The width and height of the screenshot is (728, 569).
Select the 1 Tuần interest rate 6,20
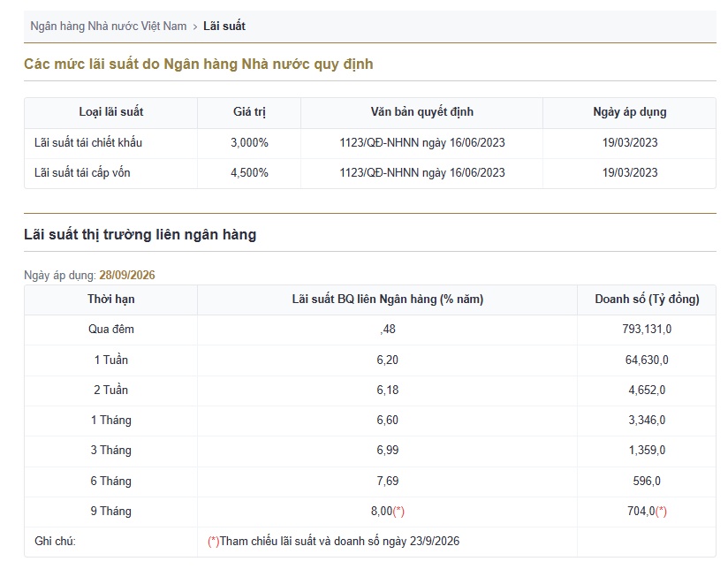tap(387, 360)
